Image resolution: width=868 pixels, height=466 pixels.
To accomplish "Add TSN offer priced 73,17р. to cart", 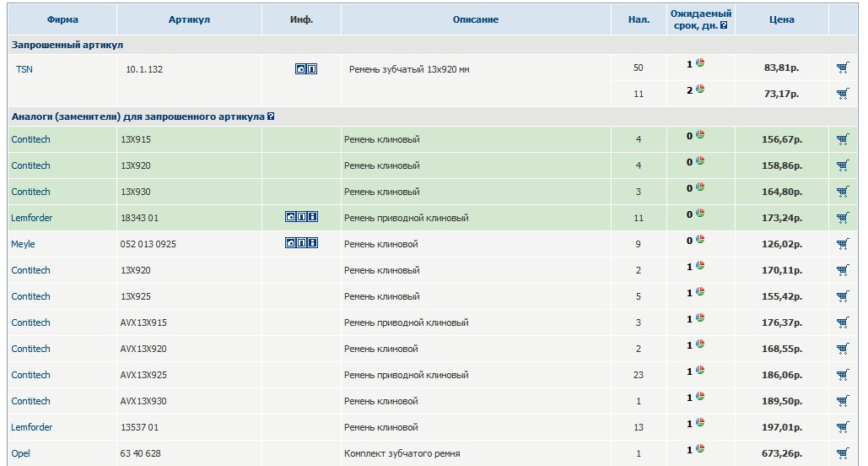I will 842,94.
